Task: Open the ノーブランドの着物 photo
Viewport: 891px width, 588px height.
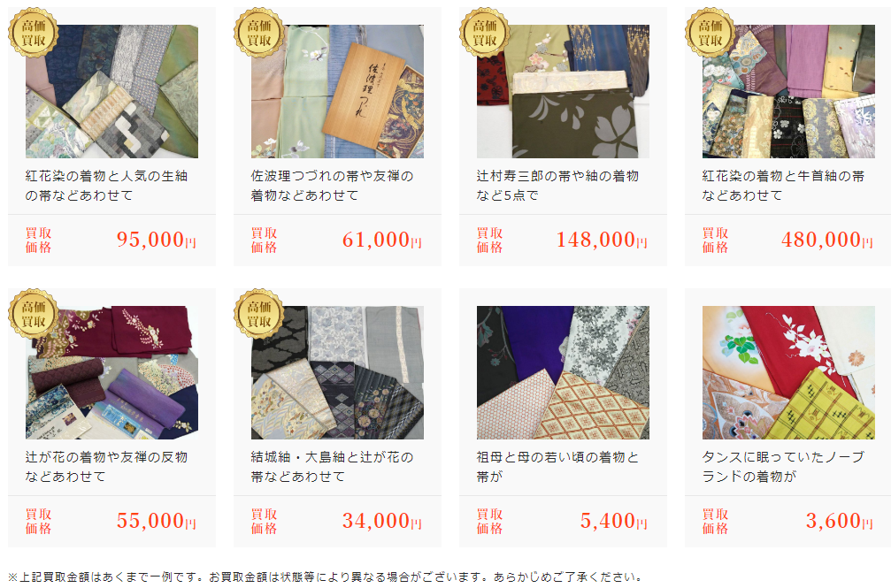Action: [x=788, y=372]
